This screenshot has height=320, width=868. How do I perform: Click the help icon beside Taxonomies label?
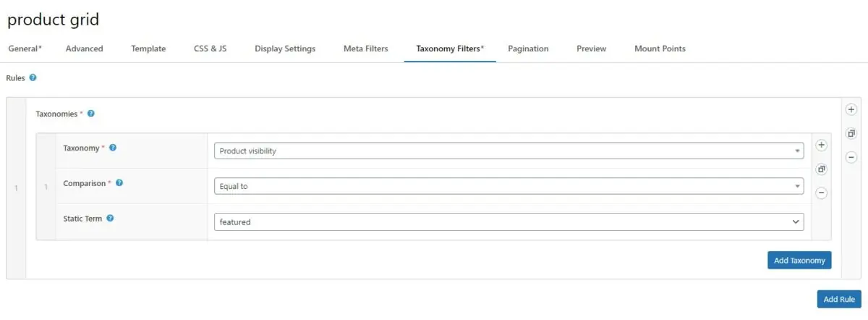91,114
